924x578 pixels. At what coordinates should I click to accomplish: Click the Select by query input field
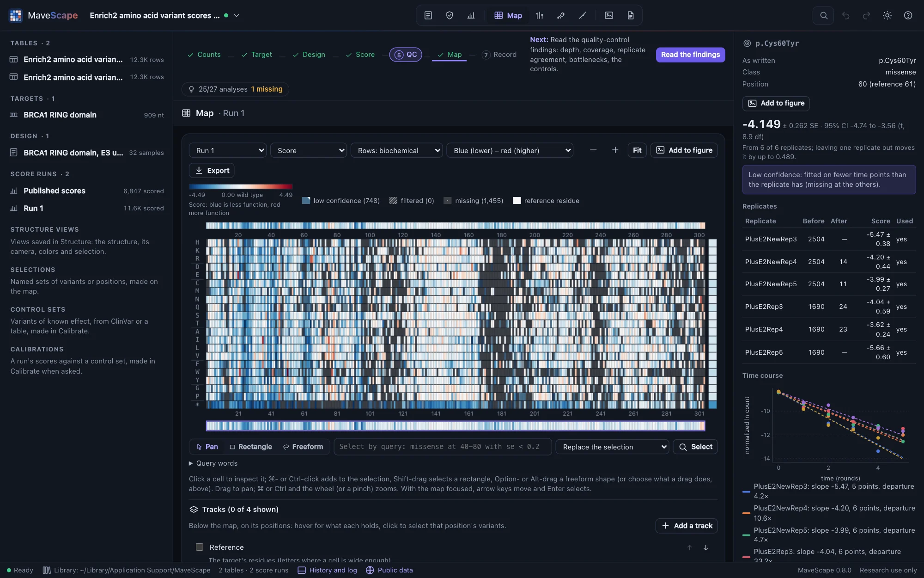[x=443, y=447]
